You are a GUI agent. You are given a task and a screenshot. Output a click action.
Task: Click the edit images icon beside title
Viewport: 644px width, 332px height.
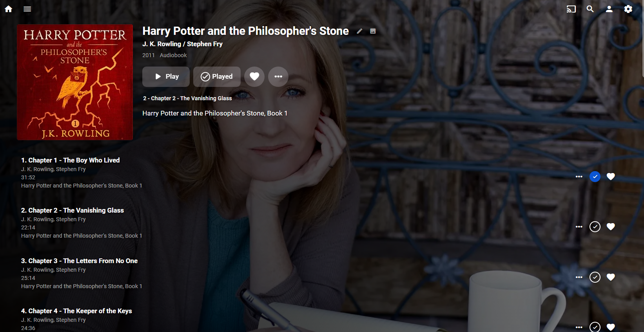(x=373, y=31)
